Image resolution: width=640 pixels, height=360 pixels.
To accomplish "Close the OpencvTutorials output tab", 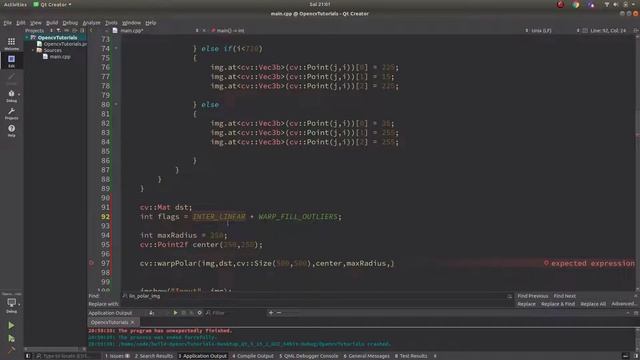I will (x=133, y=322).
